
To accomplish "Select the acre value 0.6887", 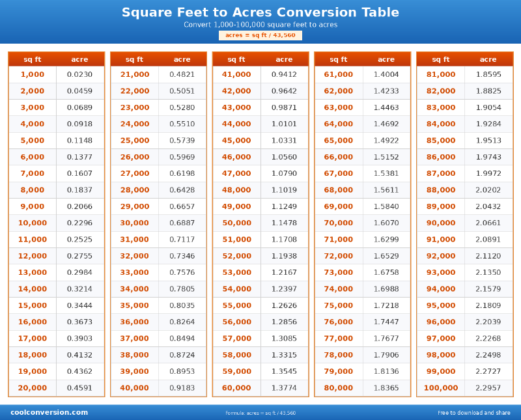I will click(182, 223).
